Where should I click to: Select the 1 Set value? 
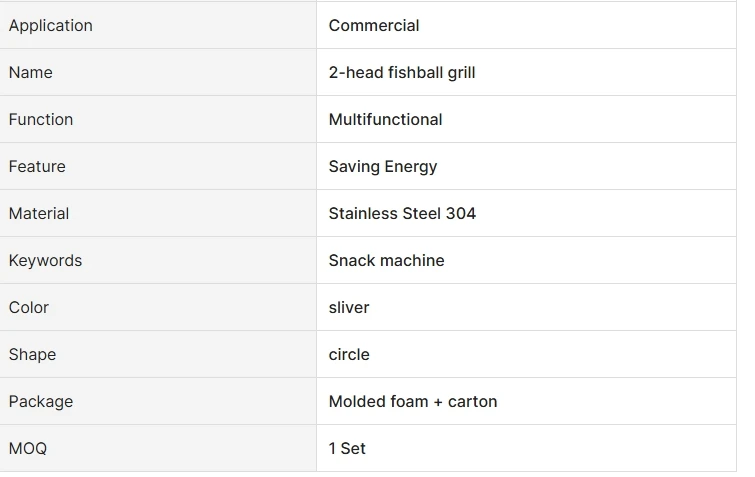click(347, 449)
